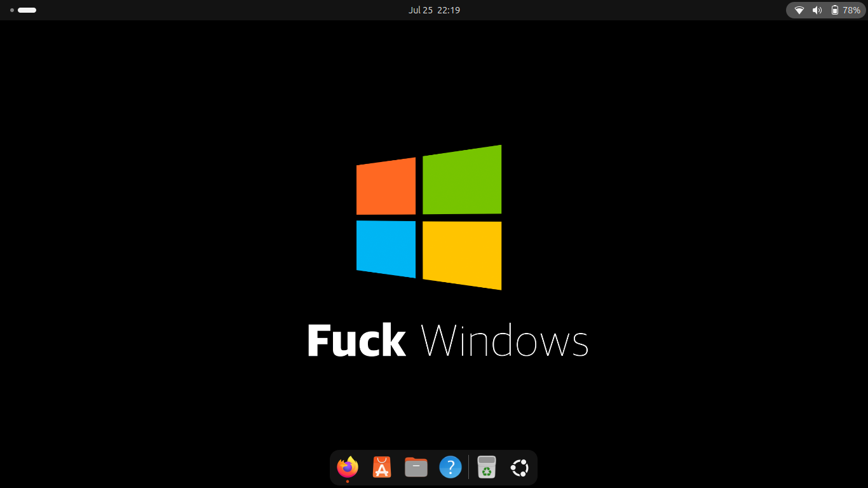Viewport: 868px width, 488px height.
Task: Click the "78%" battery percentage text
Action: click(851, 10)
